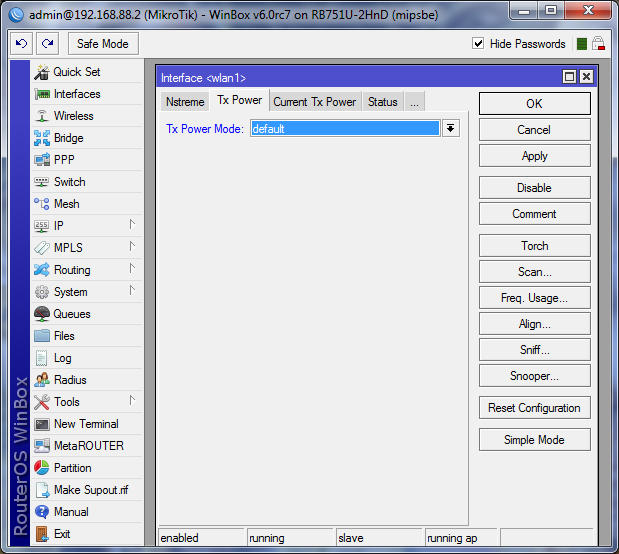Click the Tools wrench icon
The image size is (619, 554).
tap(41, 402)
